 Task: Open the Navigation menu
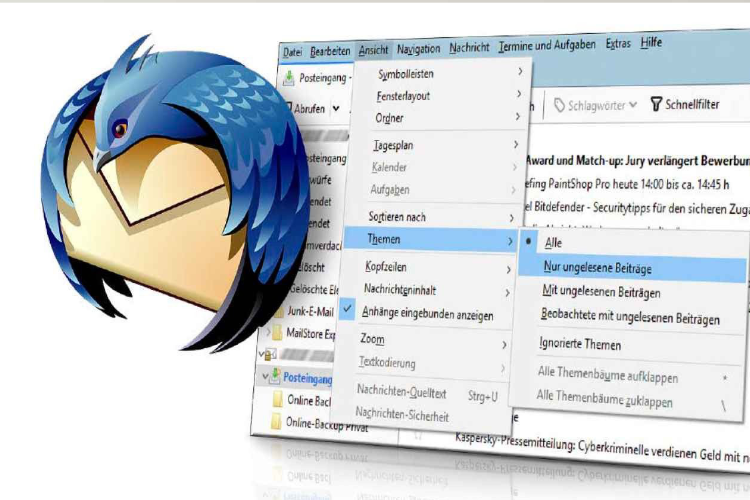tap(418, 49)
